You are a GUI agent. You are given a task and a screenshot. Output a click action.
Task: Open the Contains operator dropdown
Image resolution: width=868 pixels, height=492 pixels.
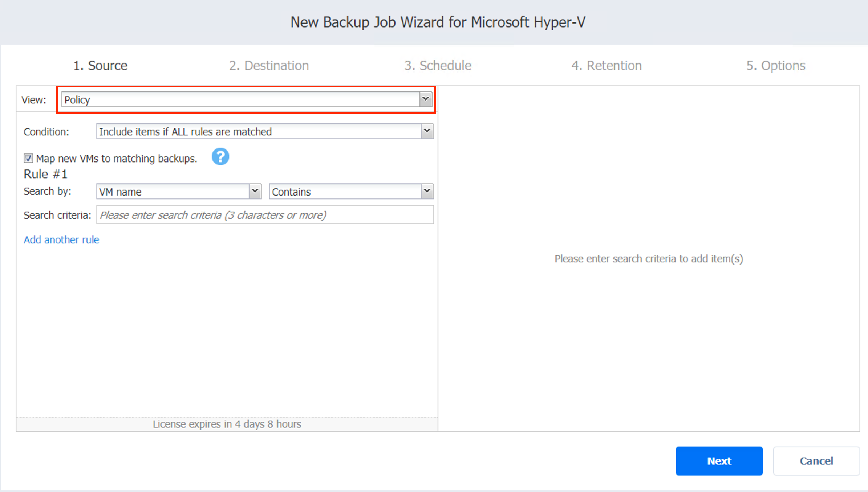[x=351, y=192]
